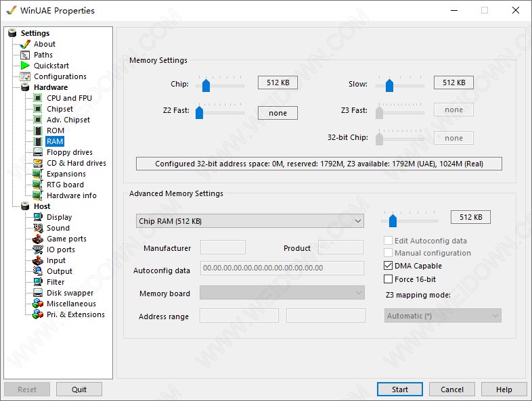This screenshot has width=532, height=401.
Task: Click the Autoconfig data field
Action: 282,268
